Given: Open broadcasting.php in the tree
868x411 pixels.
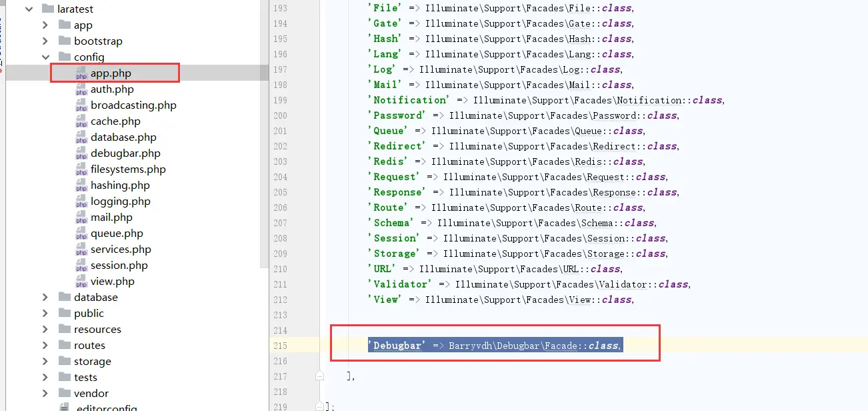Looking at the screenshot, I should click(x=133, y=105).
